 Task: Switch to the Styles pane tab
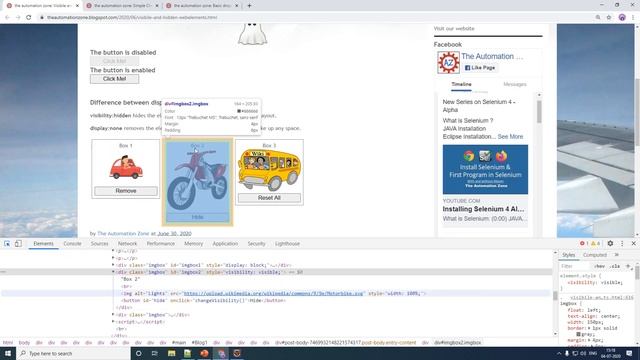(x=568, y=255)
